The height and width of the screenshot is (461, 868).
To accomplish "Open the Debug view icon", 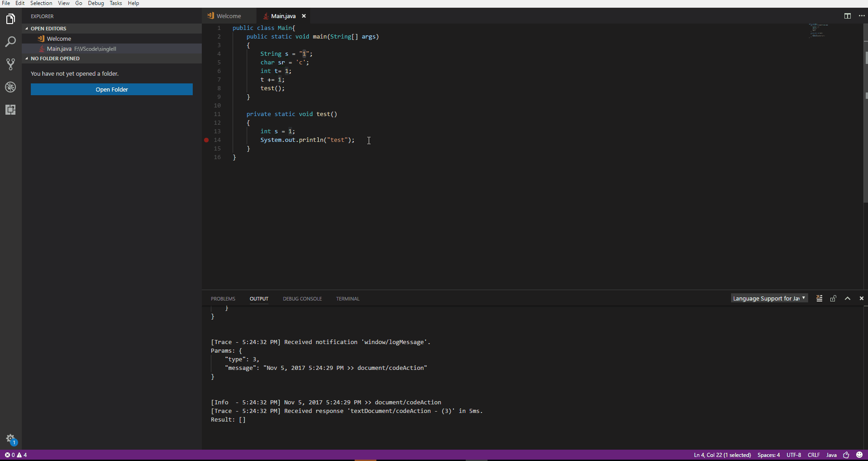I will (x=10, y=87).
